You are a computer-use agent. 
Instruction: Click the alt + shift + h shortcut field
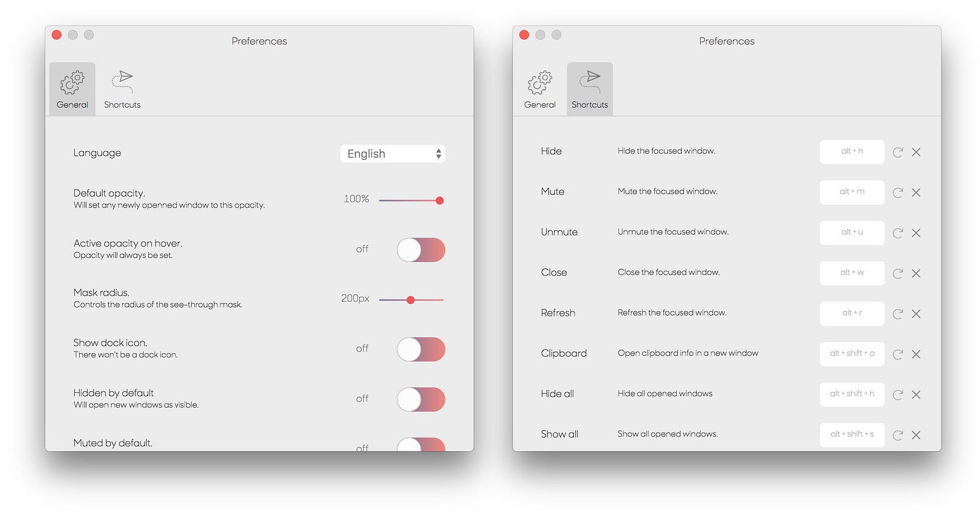[x=852, y=395]
